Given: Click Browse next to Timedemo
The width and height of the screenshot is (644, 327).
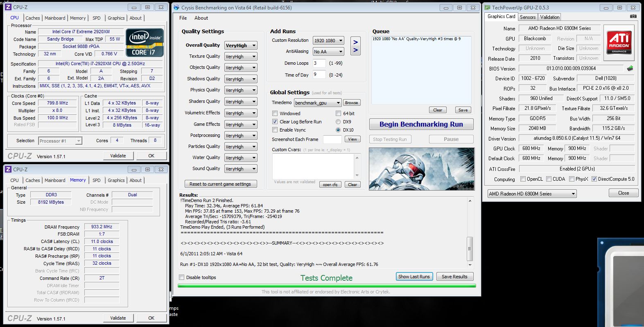Looking at the screenshot, I should (351, 103).
